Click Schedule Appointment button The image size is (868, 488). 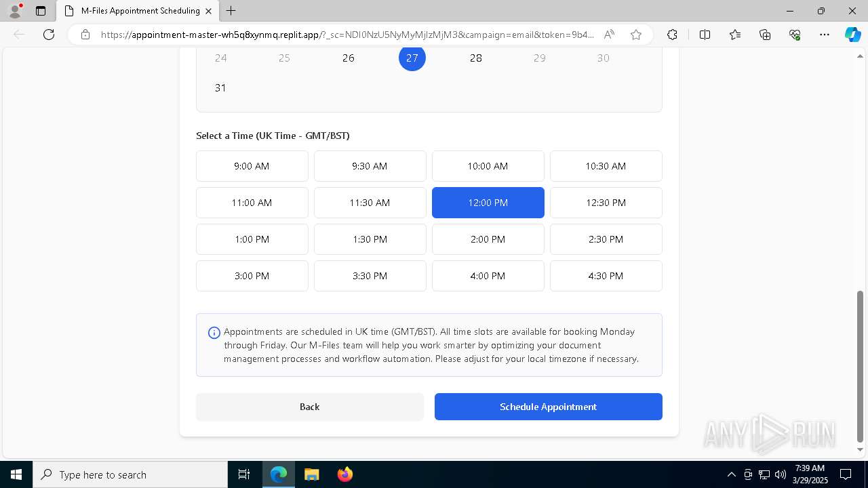549,407
